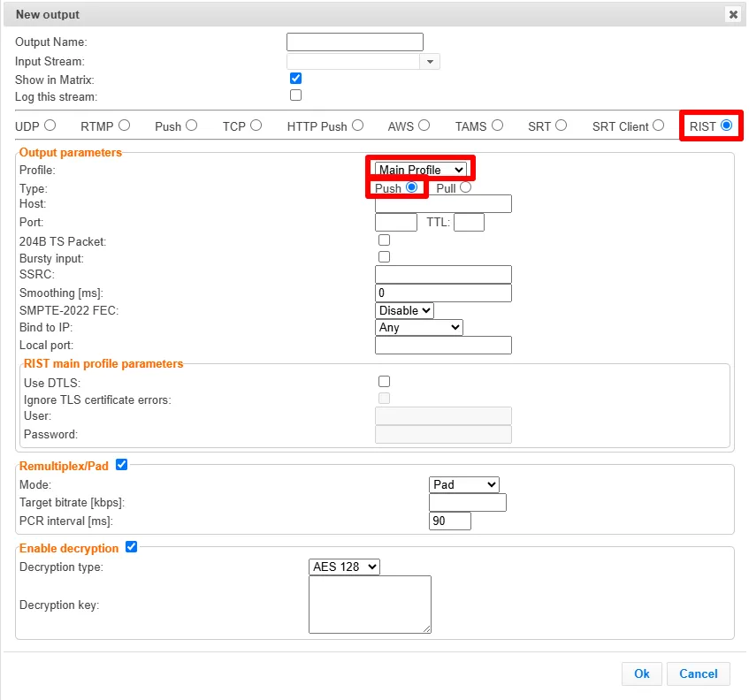749x700 pixels.
Task: Select the AWS output radio button
Action: tap(424, 126)
